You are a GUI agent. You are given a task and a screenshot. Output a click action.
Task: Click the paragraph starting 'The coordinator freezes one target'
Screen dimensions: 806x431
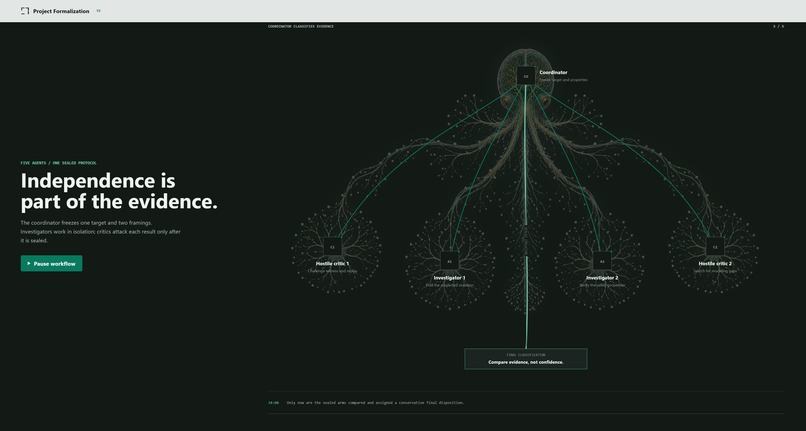[101, 231]
